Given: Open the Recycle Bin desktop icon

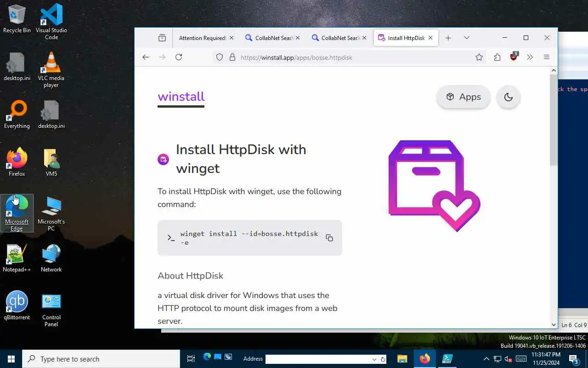Looking at the screenshot, I should (17, 19).
